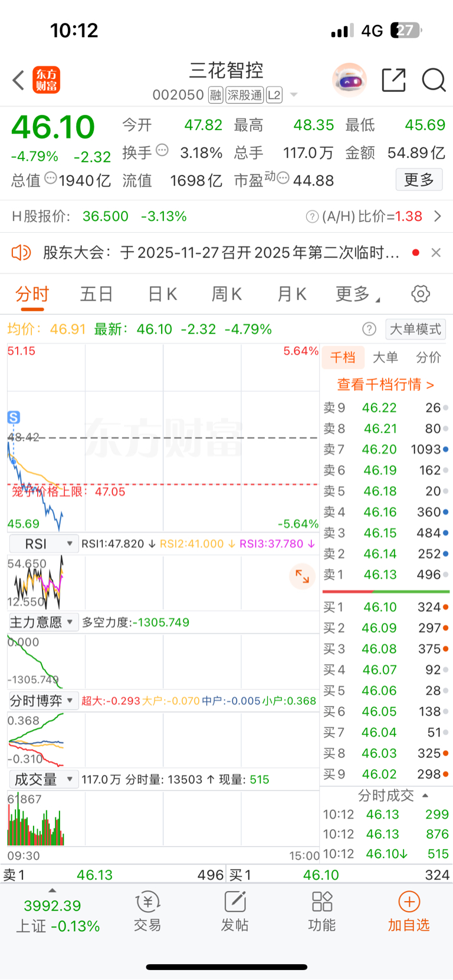Open chart settings gear icon
The height and width of the screenshot is (980, 453).
point(421,293)
